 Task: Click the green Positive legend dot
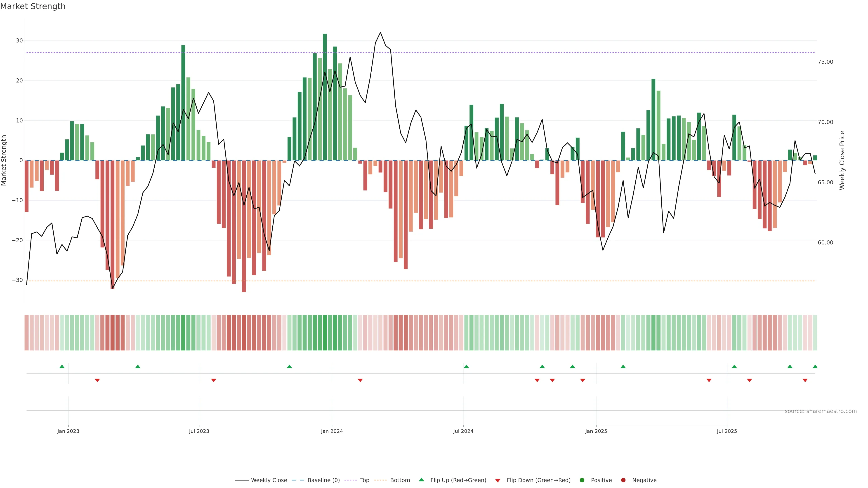click(582, 480)
